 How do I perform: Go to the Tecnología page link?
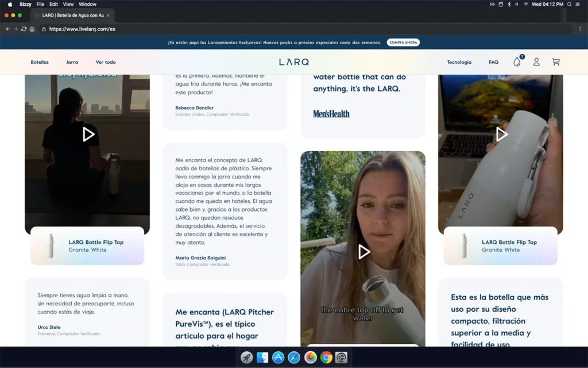459,62
